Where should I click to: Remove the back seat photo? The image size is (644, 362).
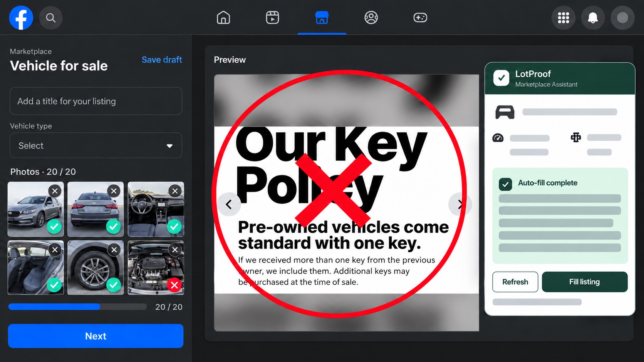point(55,250)
